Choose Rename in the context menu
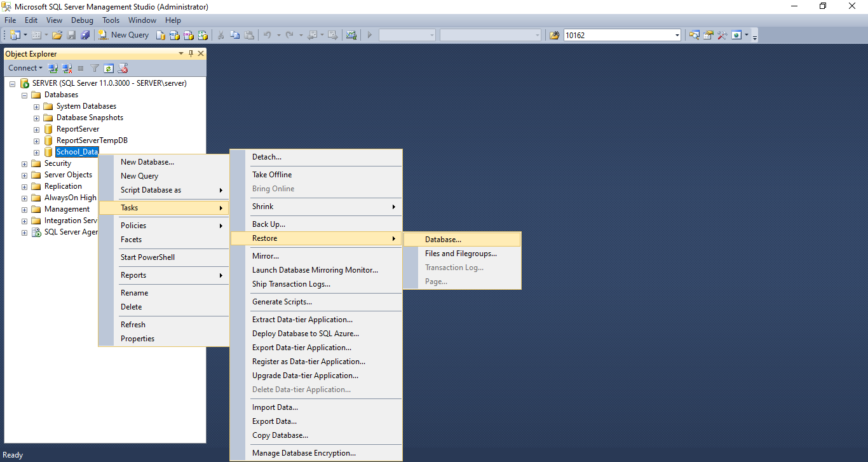The width and height of the screenshot is (868, 462). [164, 293]
